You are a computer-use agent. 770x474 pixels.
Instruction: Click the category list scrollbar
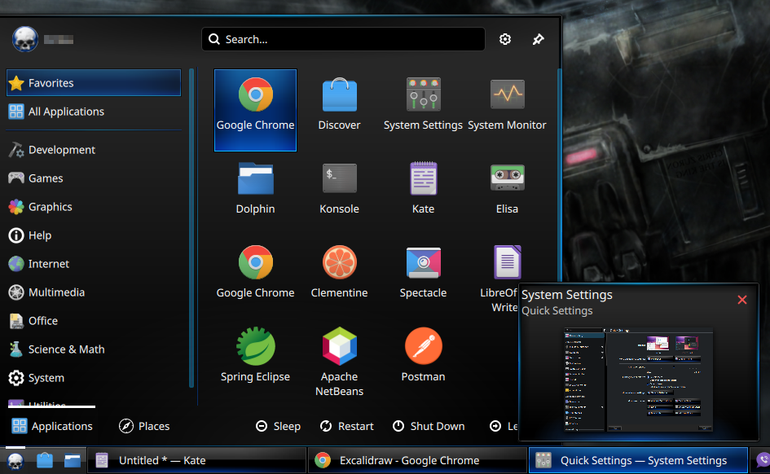pyautogui.click(x=192, y=228)
